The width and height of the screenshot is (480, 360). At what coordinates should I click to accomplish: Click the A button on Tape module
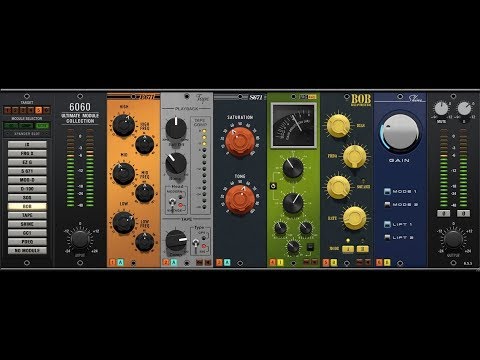pos(174,263)
